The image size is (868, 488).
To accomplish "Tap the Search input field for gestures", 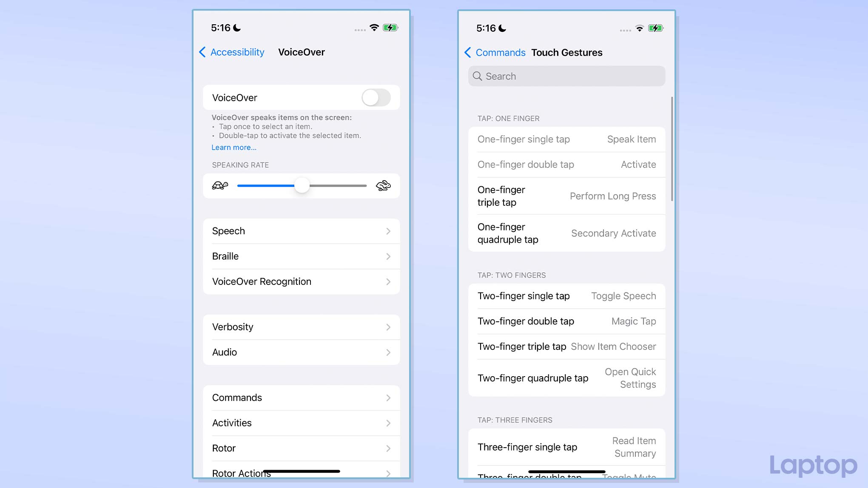I will [x=566, y=76].
